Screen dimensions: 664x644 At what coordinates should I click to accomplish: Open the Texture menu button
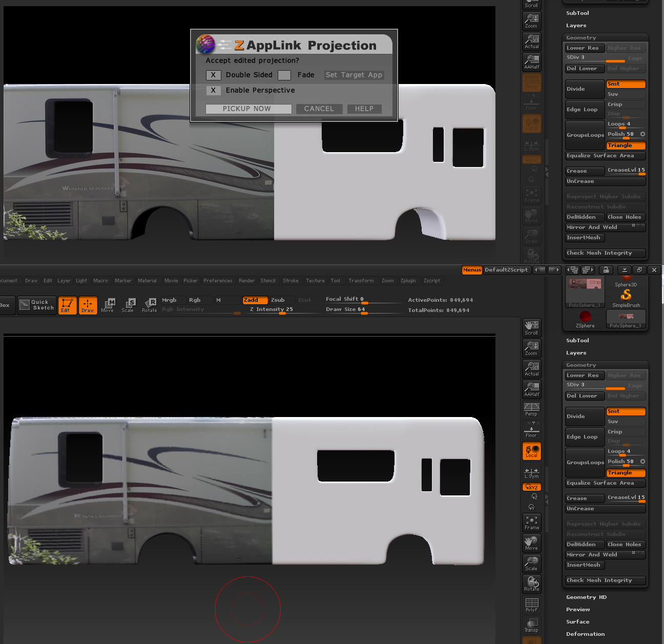315,281
